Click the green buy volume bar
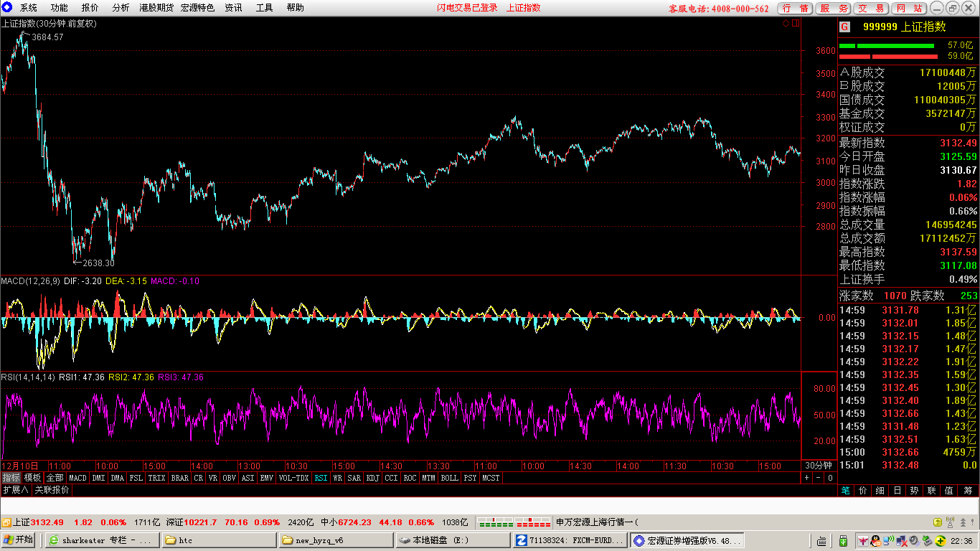The height and width of the screenshot is (551, 980). pyautogui.click(x=887, y=45)
